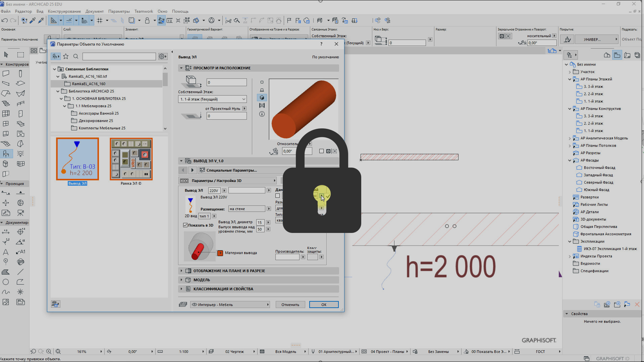
Task: Select the Arrow tool in the toolbox
Action: click(x=6, y=55)
